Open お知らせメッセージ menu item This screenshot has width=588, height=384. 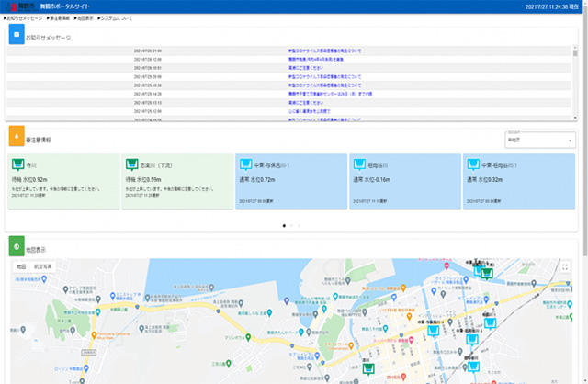click(x=23, y=17)
